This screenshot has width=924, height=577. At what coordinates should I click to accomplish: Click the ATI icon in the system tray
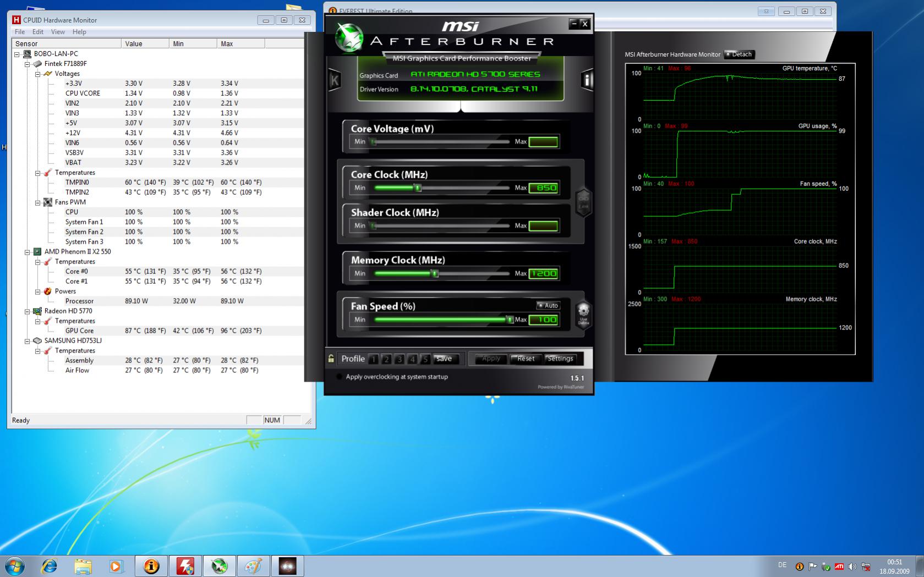(x=839, y=567)
